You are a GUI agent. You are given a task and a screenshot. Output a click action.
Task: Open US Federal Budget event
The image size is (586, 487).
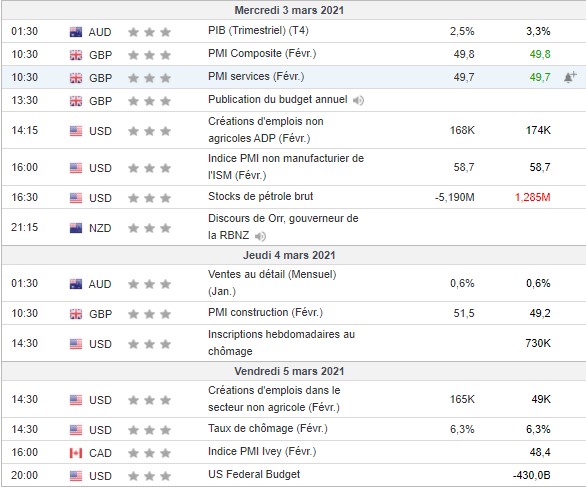point(254,474)
